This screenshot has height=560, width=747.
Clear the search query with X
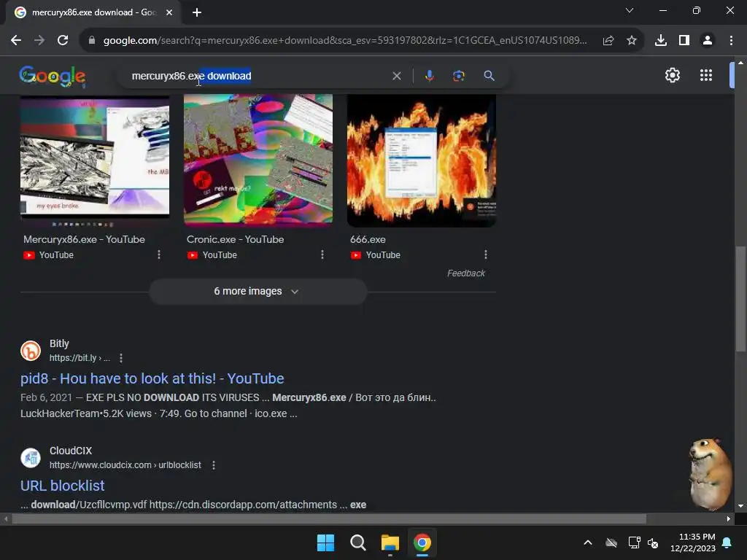pos(396,76)
